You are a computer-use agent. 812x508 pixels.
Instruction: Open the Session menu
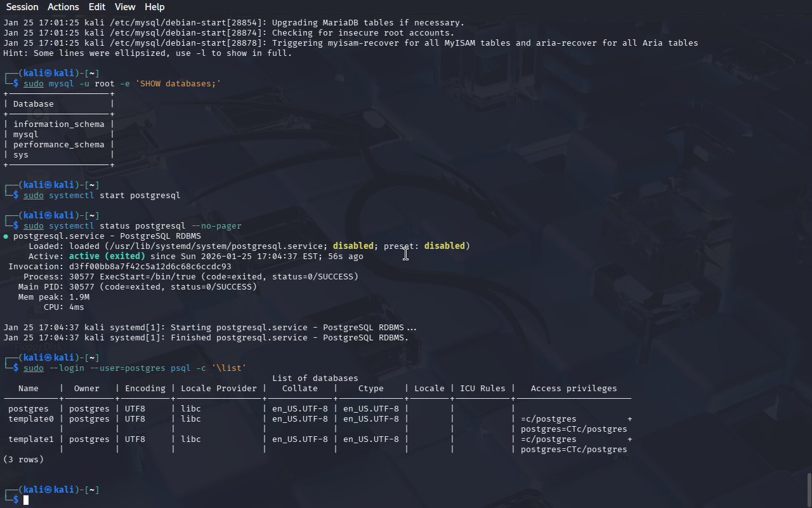point(22,7)
